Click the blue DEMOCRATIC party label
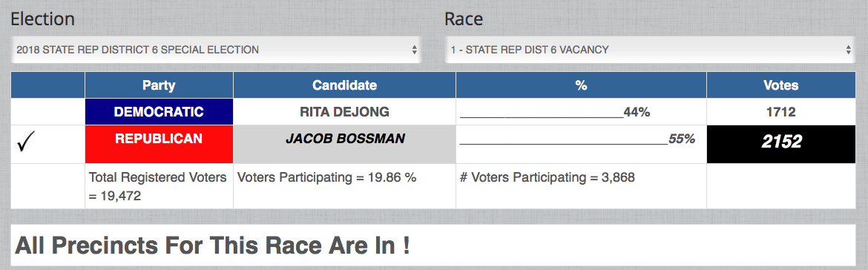Screen dimensions: 868x270 [x=159, y=112]
